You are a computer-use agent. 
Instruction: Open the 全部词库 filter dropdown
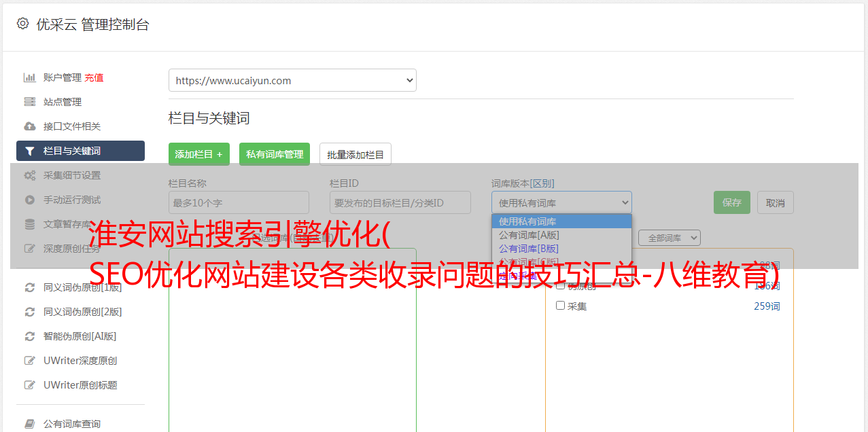[670, 238]
